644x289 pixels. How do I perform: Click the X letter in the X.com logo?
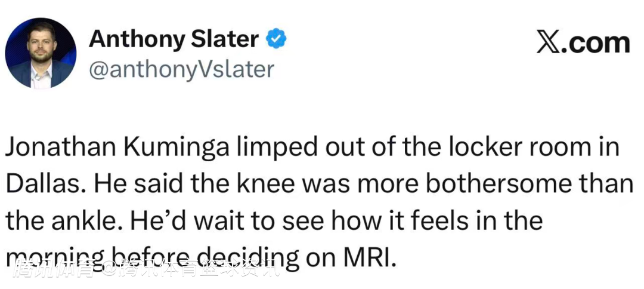coord(550,44)
